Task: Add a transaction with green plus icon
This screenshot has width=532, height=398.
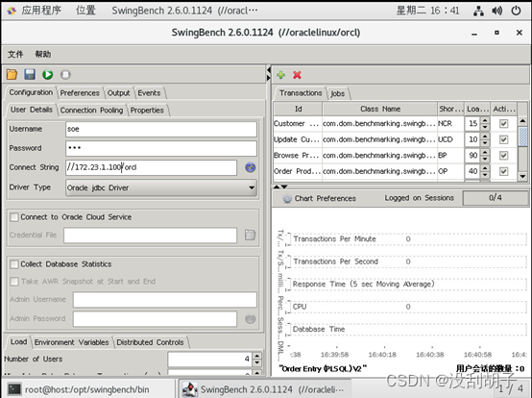Action: (x=281, y=75)
